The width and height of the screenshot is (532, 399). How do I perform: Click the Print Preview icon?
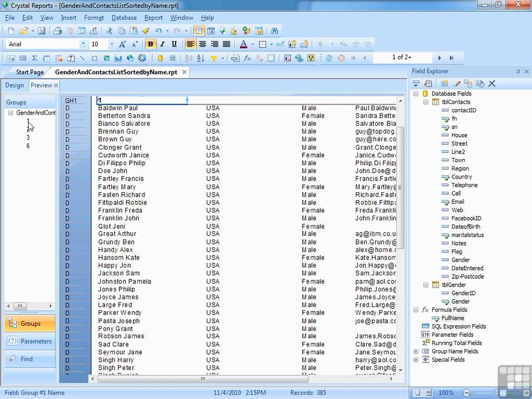pyautogui.click(x=81, y=31)
